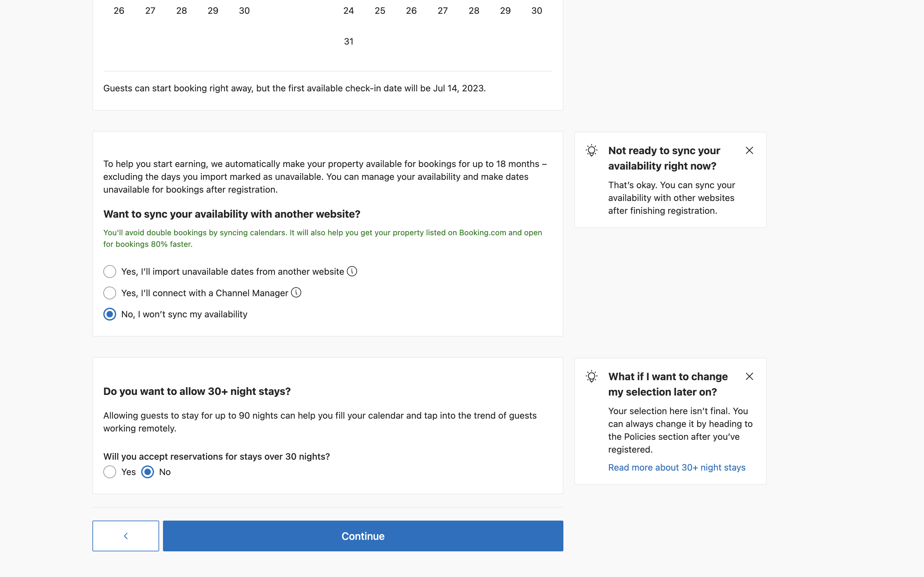Open 'Read more about 30+ night stays' link

tap(677, 467)
